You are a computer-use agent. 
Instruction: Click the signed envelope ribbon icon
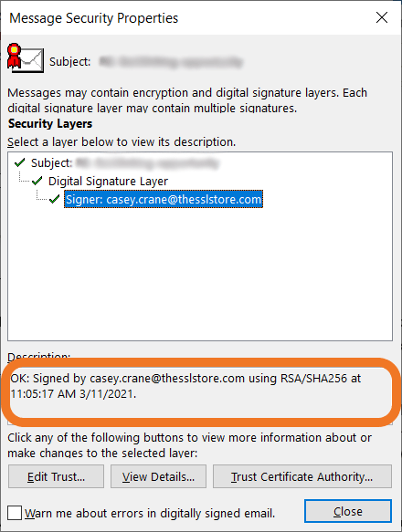(x=26, y=57)
